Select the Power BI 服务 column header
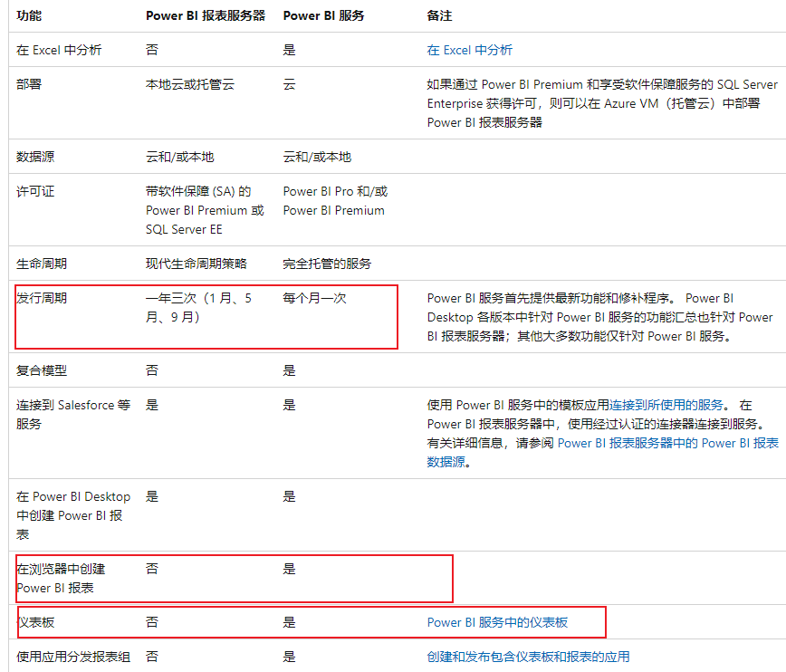The width and height of the screenshot is (786, 672). pyautogui.click(x=324, y=16)
